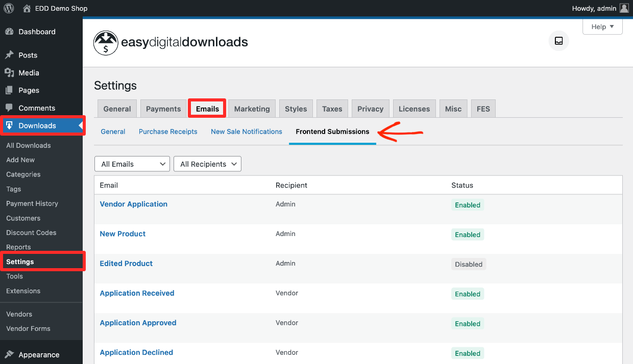Open the General emails sub-tab

(113, 132)
